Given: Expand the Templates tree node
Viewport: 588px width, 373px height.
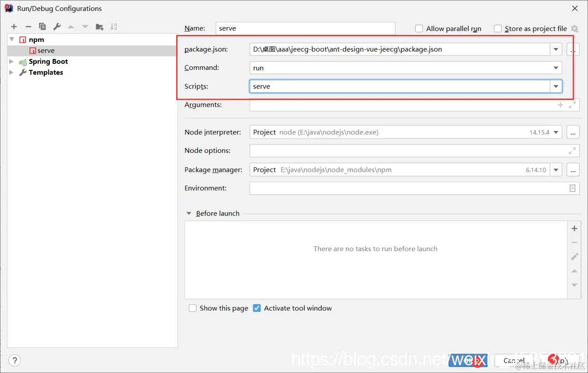Looking at the screenshot, I should coord(12,73).
